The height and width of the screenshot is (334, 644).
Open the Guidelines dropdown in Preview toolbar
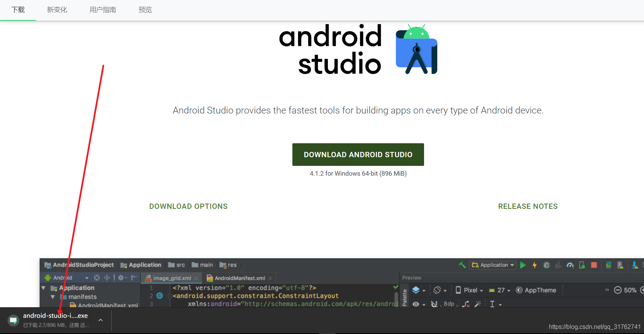pos(495,304)
